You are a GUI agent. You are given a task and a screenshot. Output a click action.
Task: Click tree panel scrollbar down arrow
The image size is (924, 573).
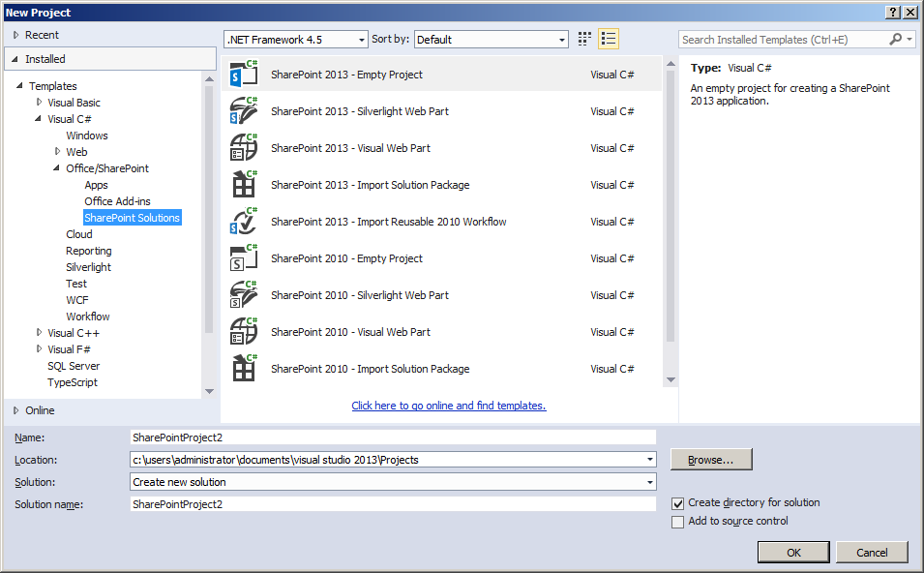[209, 391]
